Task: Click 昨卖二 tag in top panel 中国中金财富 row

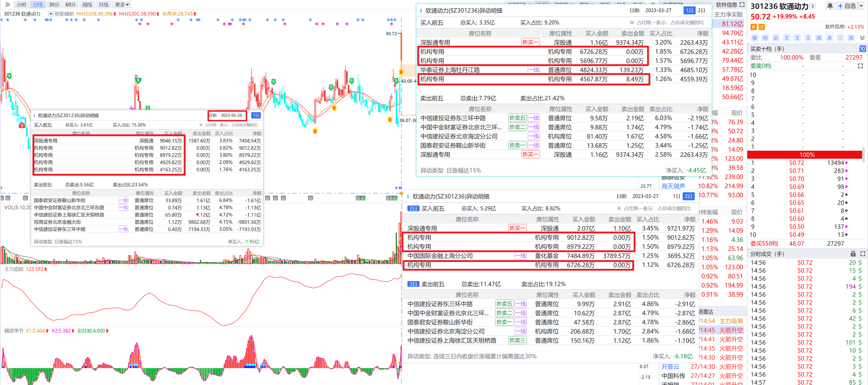Action: [517, 127]
